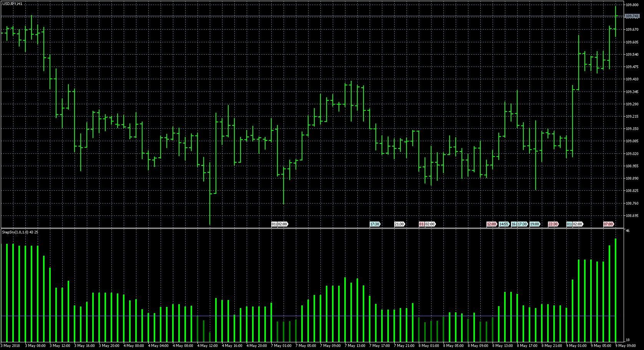
Task: Click the '8 May 09:00' time axis label
Action: pos(478,346)
